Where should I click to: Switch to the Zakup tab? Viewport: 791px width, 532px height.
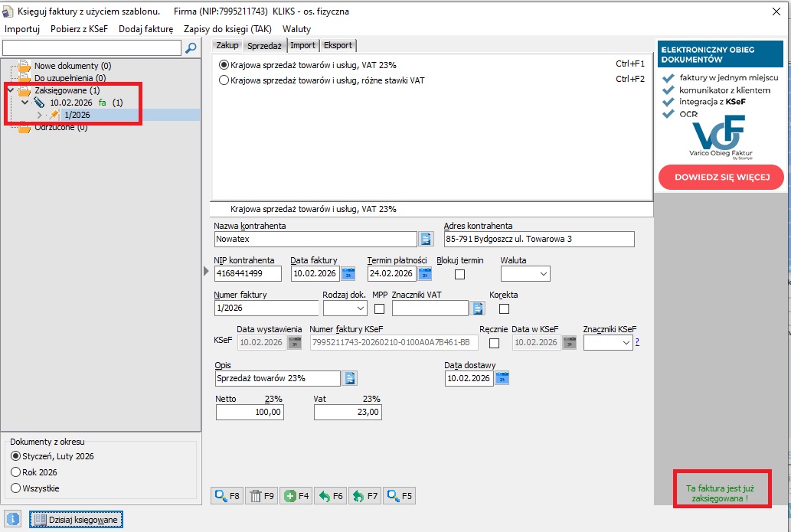coord(227,45)
